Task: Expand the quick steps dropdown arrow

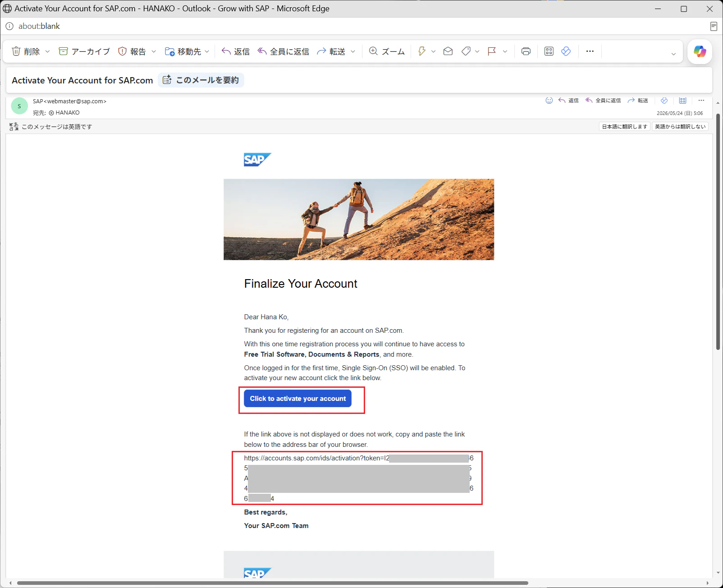Action: coord(434,51)
